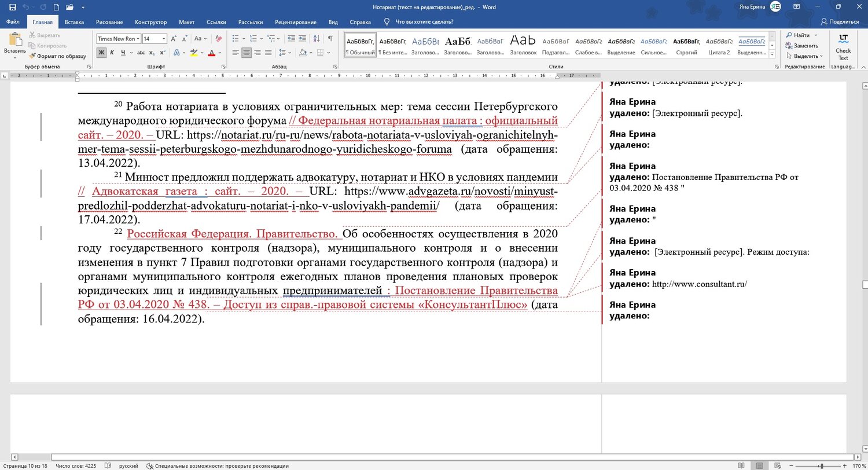
Task: Align text to the left
Action: click(236, 53)
